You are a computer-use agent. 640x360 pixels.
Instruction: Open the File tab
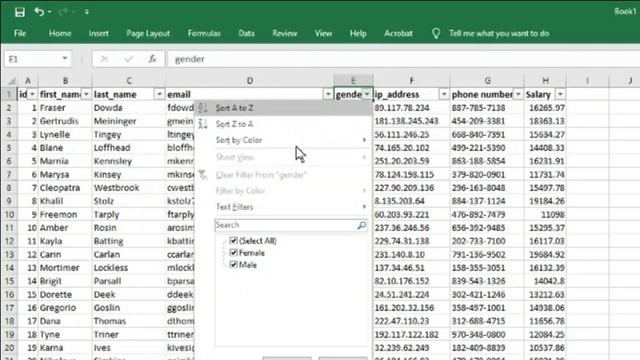click(x=20, y=33)
